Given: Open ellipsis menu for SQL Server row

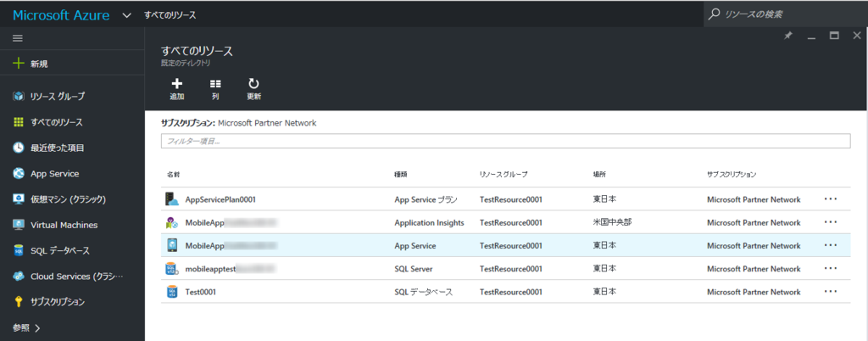Looking at the screenshot, I should tap(831, 269).
